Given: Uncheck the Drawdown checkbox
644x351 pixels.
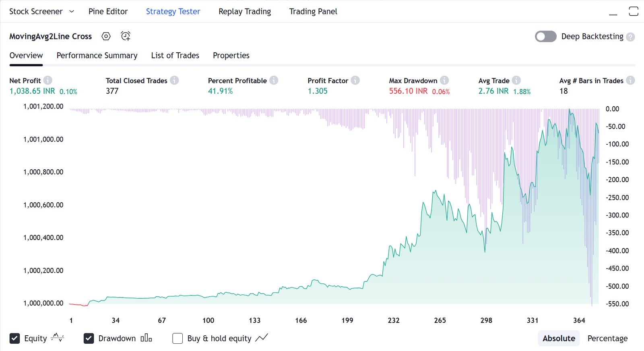Looking at the screenshot, I should [x=89, y=339].
